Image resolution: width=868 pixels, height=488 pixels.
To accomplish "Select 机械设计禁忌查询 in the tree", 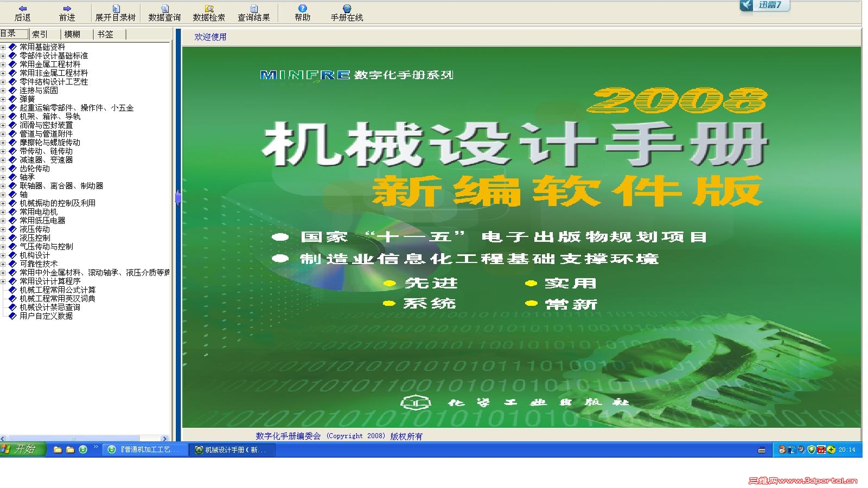I will pyautogui.click(x=49, y=307).
